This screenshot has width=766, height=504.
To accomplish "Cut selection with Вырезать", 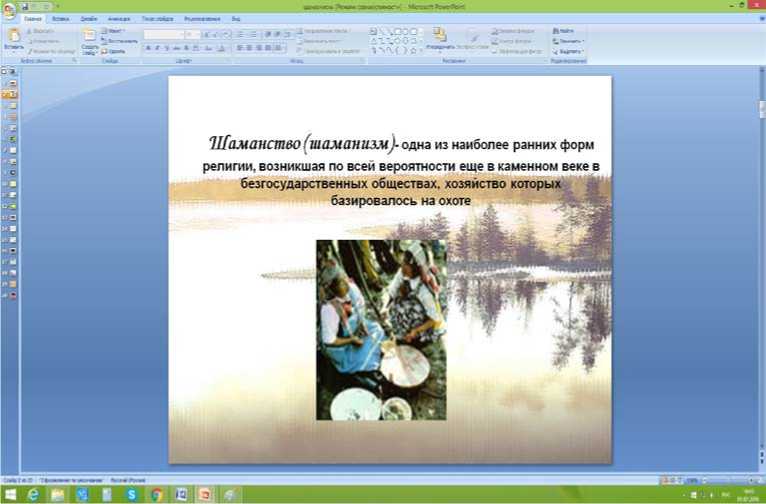I will click(x=42, y=31).
